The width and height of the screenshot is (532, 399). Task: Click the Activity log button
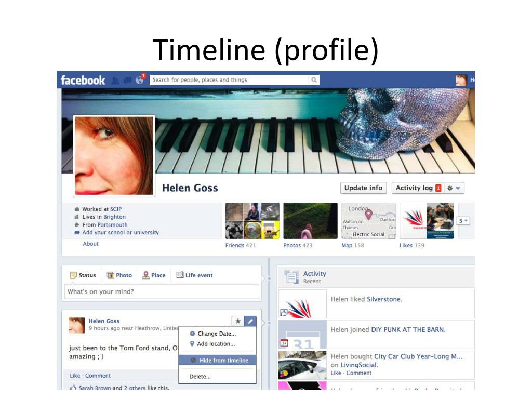(x=418, y=188)
